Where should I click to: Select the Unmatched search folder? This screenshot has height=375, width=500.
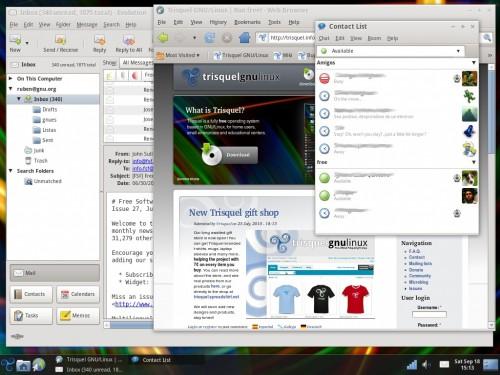[x=43, y=181]
